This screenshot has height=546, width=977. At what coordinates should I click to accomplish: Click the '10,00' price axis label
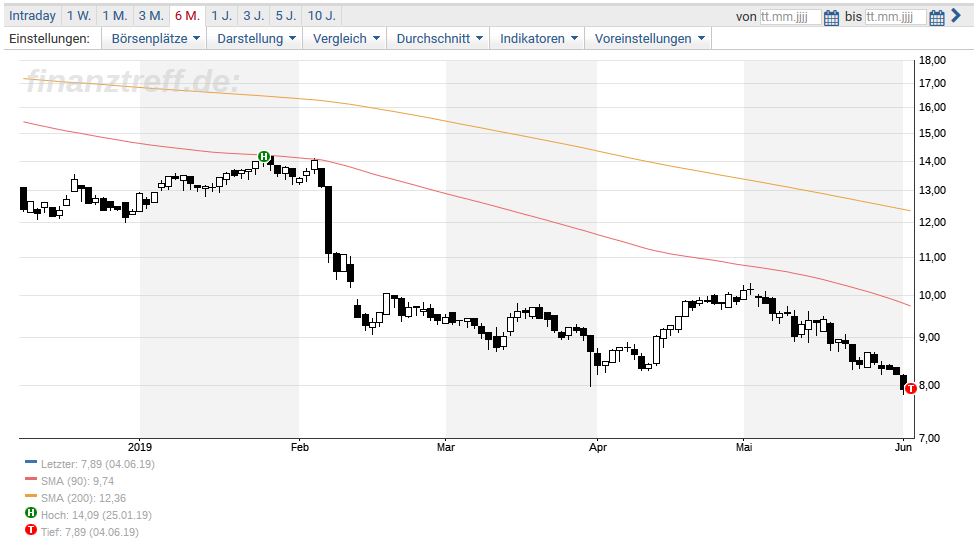coord(932,295)
